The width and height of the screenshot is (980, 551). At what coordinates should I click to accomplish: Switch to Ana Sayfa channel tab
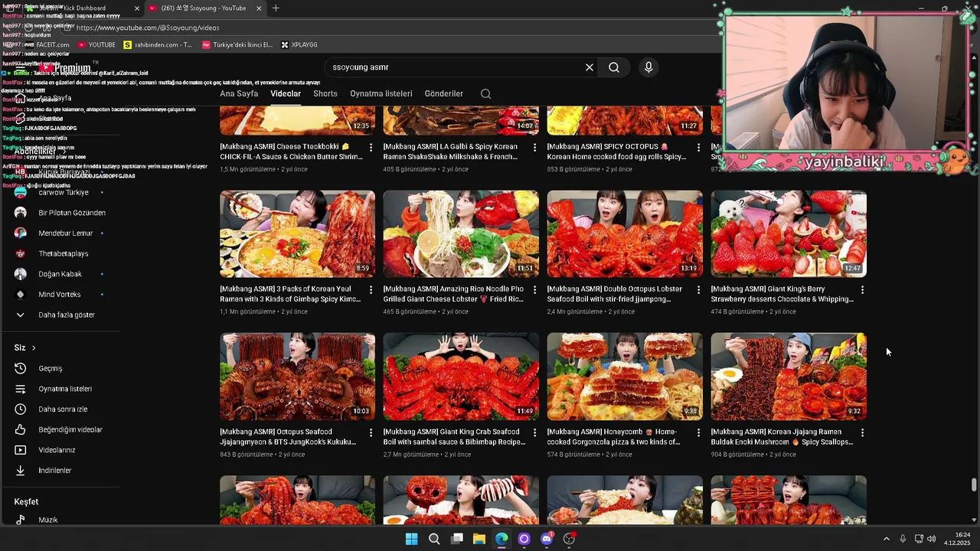(239, 94)
